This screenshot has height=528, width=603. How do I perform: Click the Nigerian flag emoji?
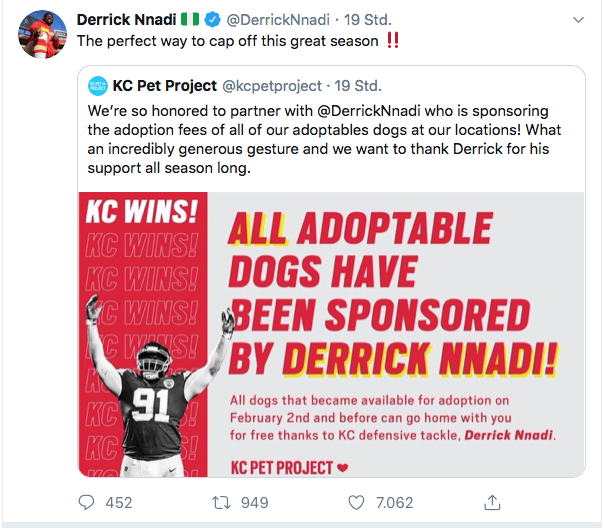(x=190, y=19)
